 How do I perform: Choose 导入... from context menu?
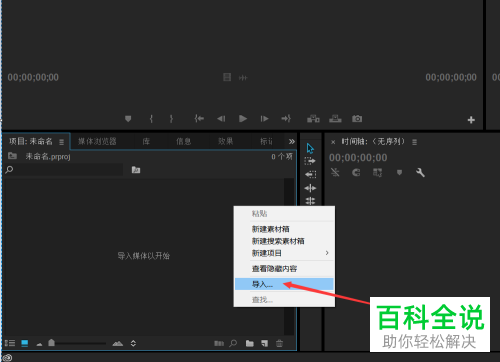(284, 284)
